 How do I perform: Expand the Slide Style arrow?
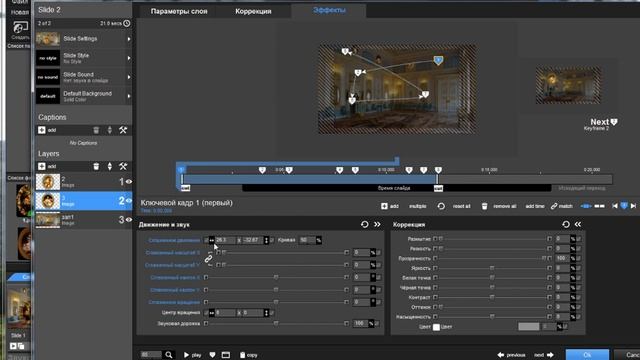(x=129, y=58)
